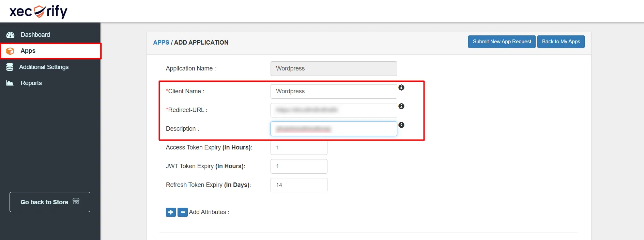This screenshot has width=644, height=240.
Task: Click the Access Token Expiry label
Action: coord(209,147)
